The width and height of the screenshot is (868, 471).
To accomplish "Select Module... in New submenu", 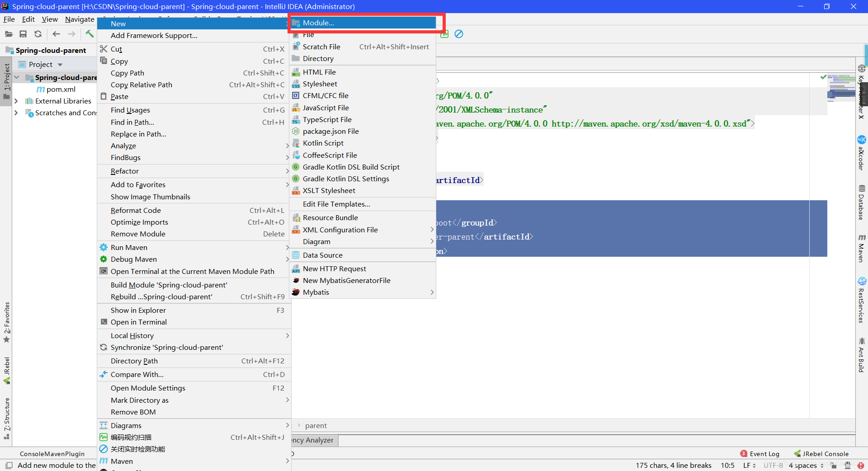I will point(363,23).
